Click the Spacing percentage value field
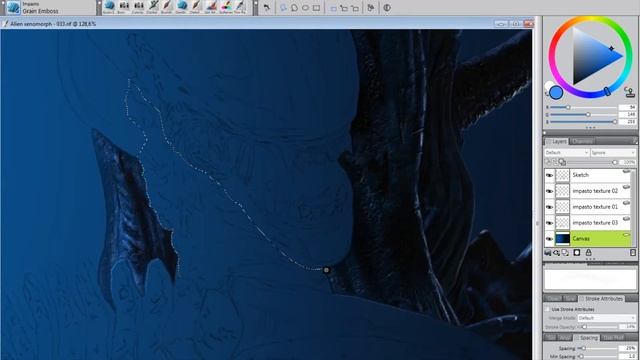 pos(628,349)
